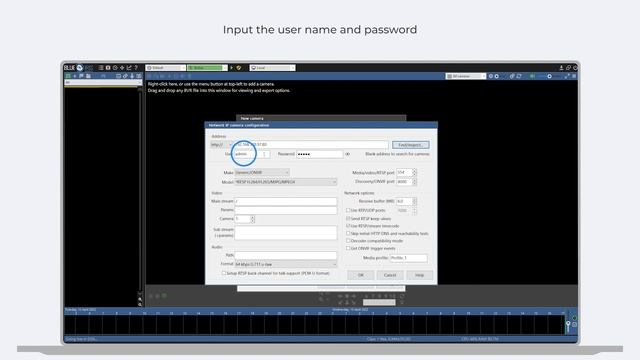Open the audio Format dropdown
Image resolution: width=640 pixels, height=360 pixels.
pos(286,264)
